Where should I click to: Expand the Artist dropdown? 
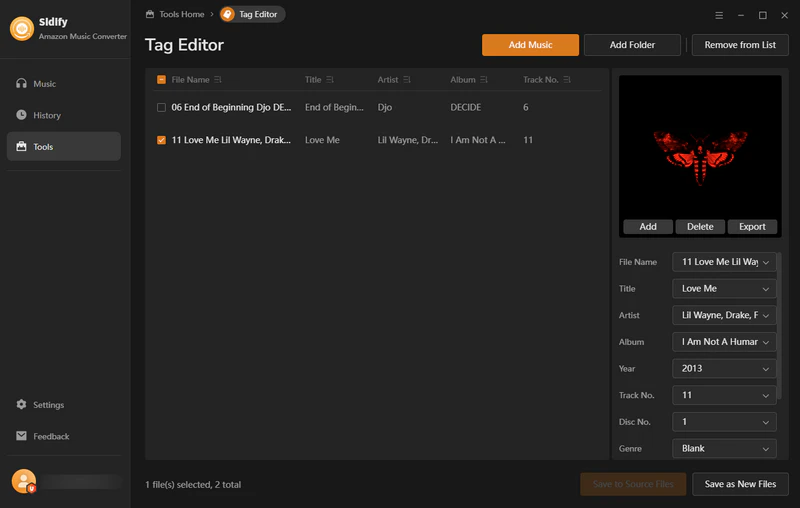tap(765, 316)
